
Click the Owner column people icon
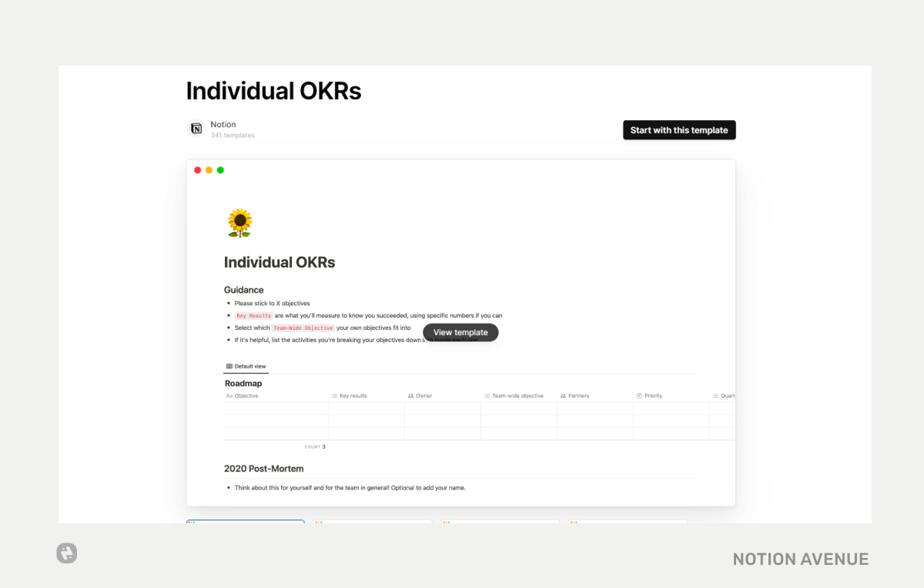(410, 395)
